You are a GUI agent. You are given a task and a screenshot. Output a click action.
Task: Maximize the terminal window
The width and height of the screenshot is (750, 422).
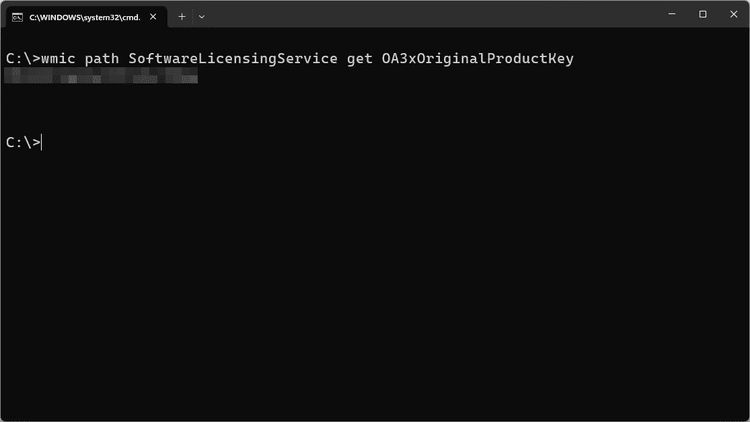click(703, 14)
